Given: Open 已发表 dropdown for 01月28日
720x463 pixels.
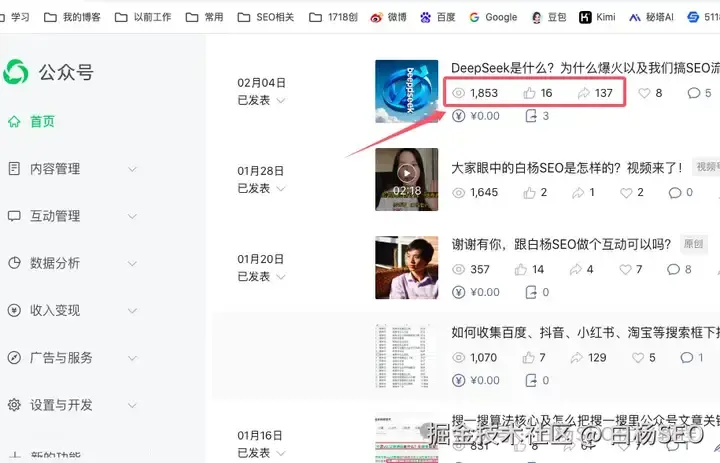Looking at the screenshot, I should 261,188.
